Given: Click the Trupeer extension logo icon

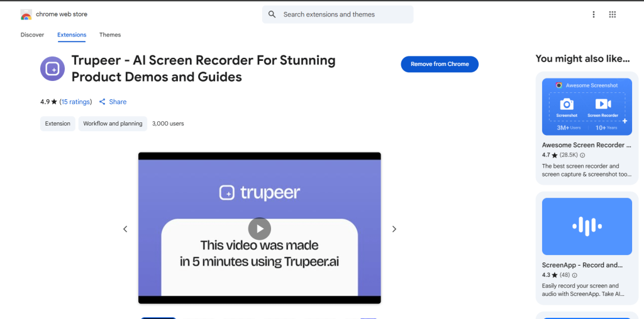Looking at the screenshot, I should pos(53,68).
